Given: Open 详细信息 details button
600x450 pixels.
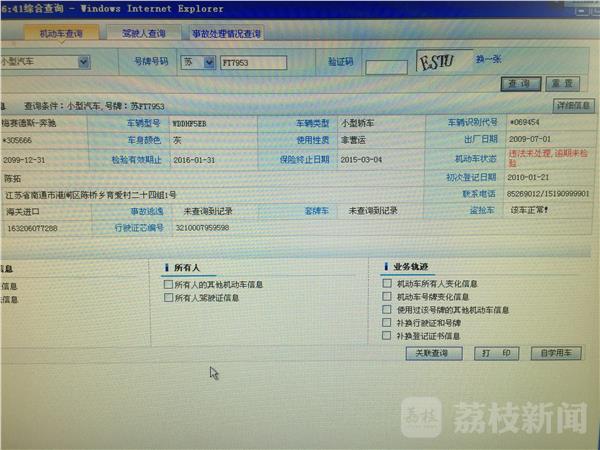Looking at the screenshot, I should 572,105.
